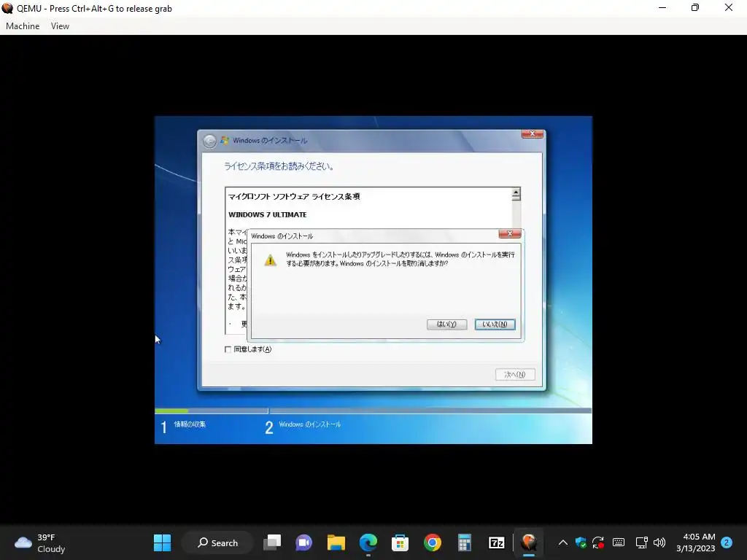Image resolution: width=747 pixels, height=560 pixels.
Task: Check the 同意します(A) agreement checkbox
Action: 228,349
